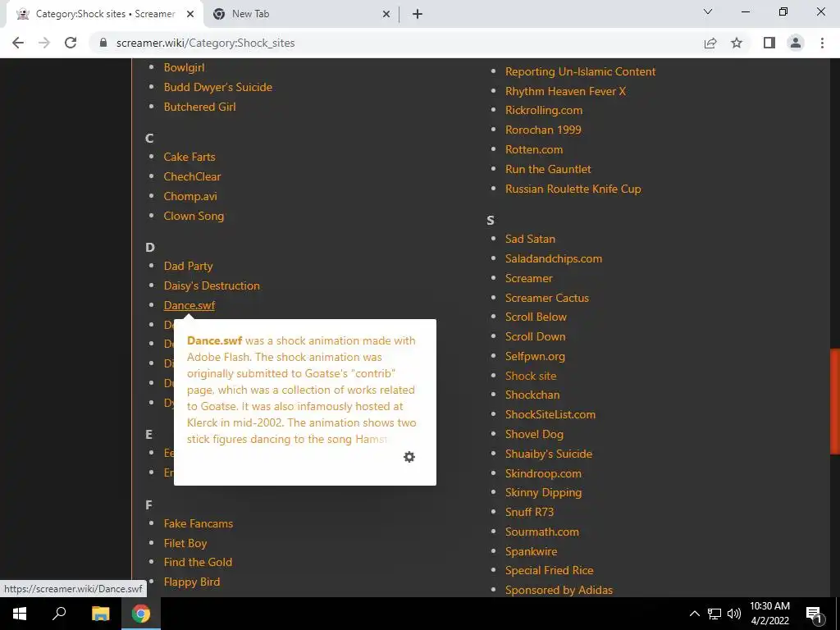The image size is (840, 630).
Task: Share this page via share icon
Action: coord(710,43)
